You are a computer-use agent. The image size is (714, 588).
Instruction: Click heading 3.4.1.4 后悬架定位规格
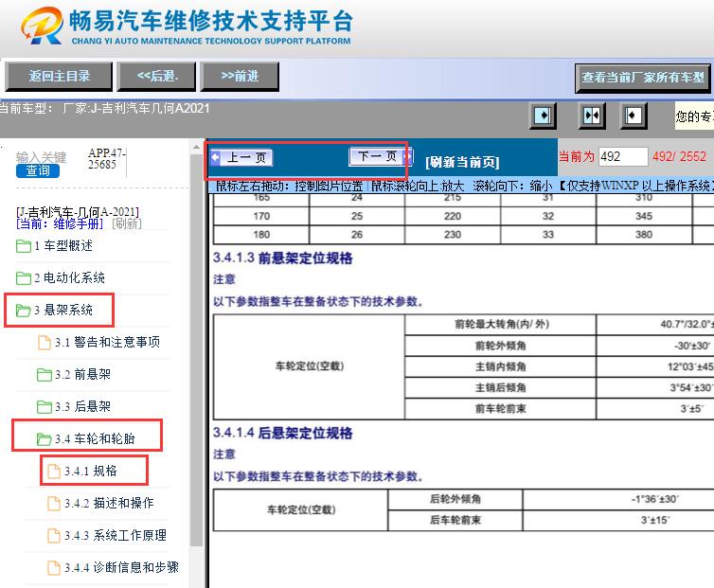click(283, 433)
